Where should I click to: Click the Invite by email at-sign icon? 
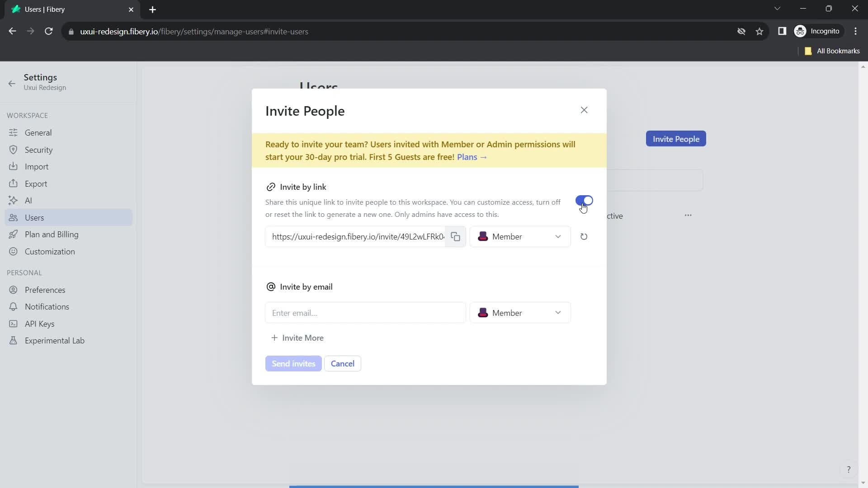click(x=271, y=287)
